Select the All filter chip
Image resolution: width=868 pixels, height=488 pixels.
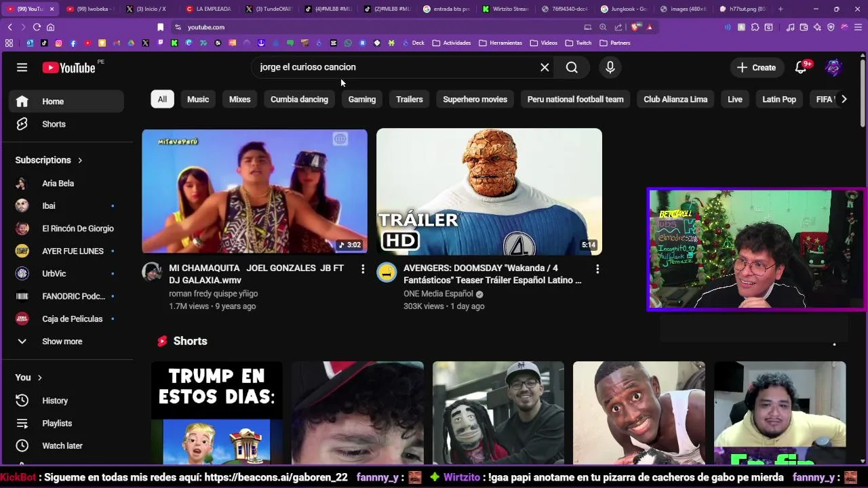pyautogui.click(x=162, y=99)
